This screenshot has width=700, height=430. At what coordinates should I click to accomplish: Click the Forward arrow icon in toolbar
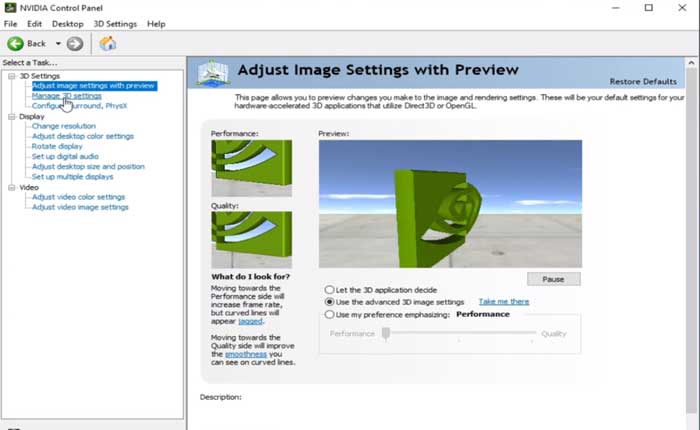tap(75, 44)
